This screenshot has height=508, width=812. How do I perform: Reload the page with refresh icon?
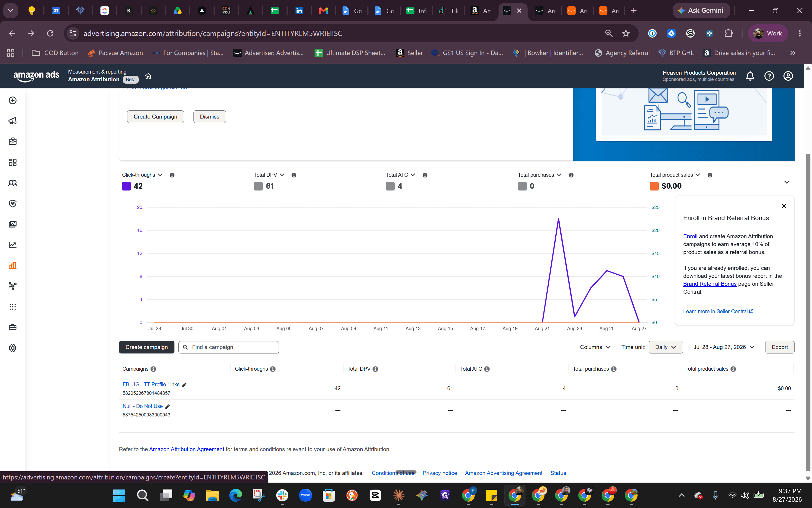(x=50, y=33)
